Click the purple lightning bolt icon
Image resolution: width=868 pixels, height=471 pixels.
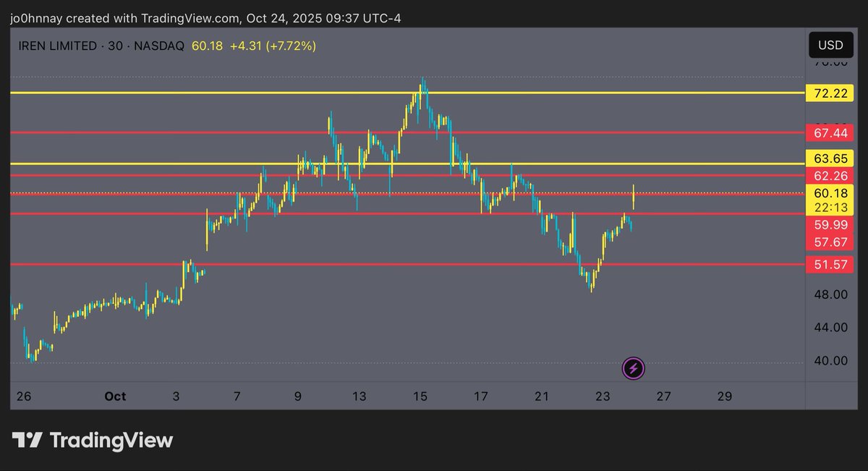pyautogui.click(x=634, y=368)
